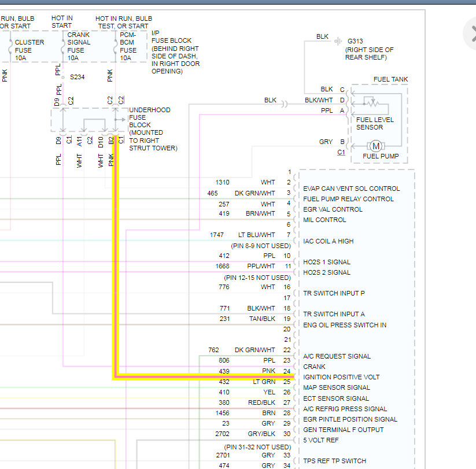The width and height of the screenshot is (476, 469).
Task: Click 5 VOLT REF text
Action: (x=321, y=440)
